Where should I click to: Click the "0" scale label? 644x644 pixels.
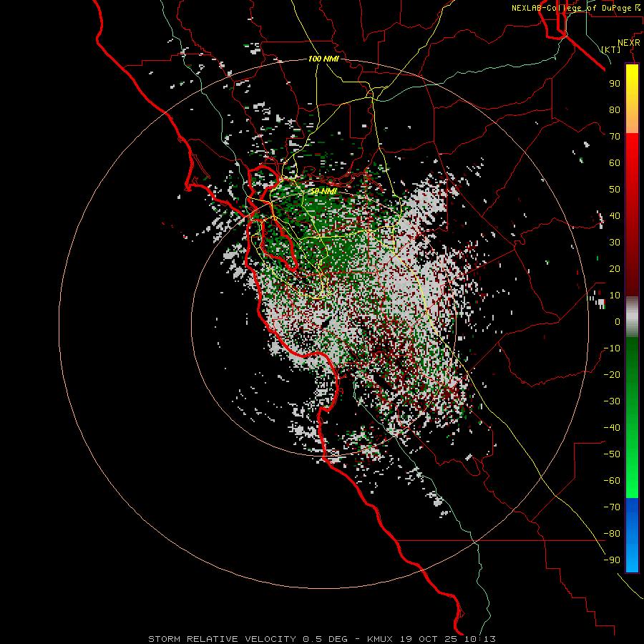(618, 321)
